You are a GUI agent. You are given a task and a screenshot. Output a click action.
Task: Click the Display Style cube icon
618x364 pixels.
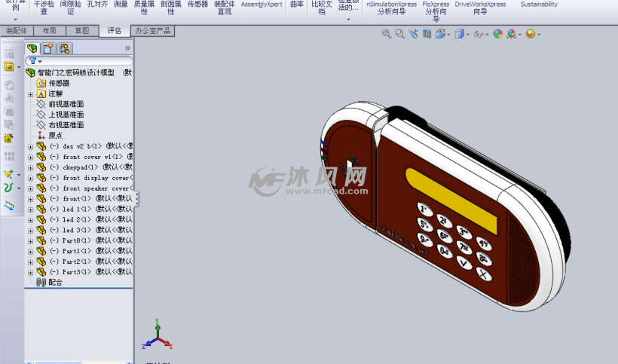click(x=459, y=34)
